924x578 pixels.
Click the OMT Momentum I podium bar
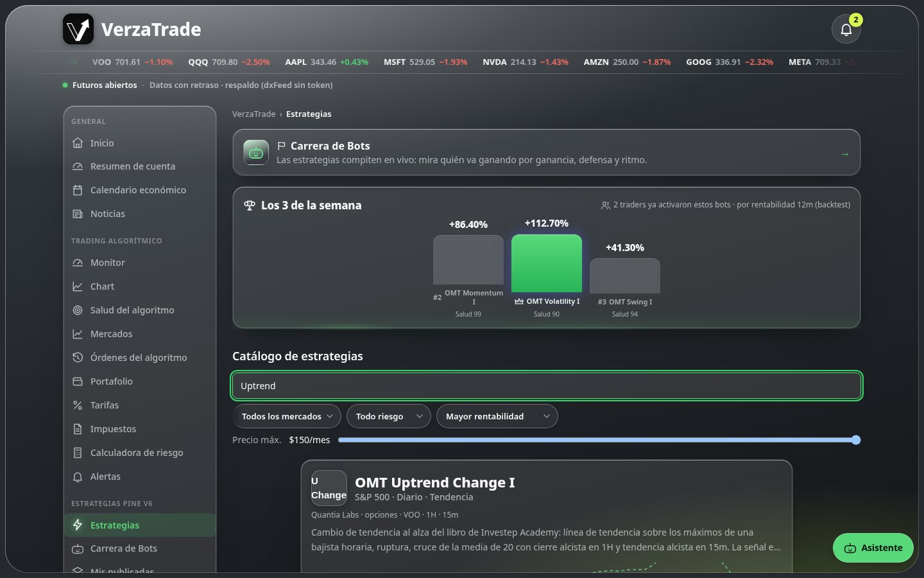pos(468,259)
